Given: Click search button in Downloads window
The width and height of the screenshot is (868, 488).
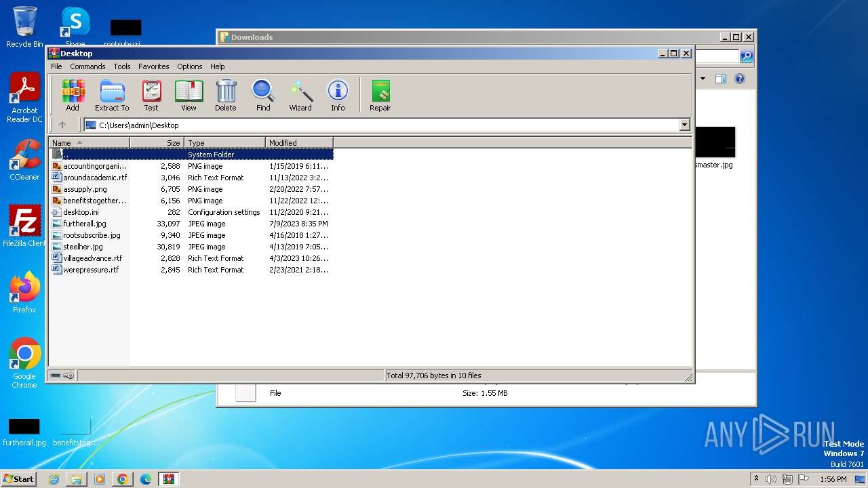Looking at the screenshot, I should 746,56.
